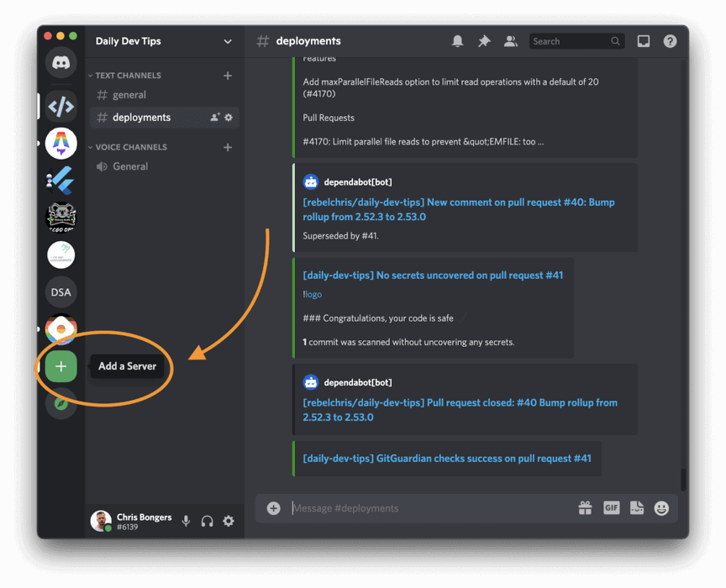Open the Flutter logo server
Screen dimensions: 726x588
[x=61, y=181]
